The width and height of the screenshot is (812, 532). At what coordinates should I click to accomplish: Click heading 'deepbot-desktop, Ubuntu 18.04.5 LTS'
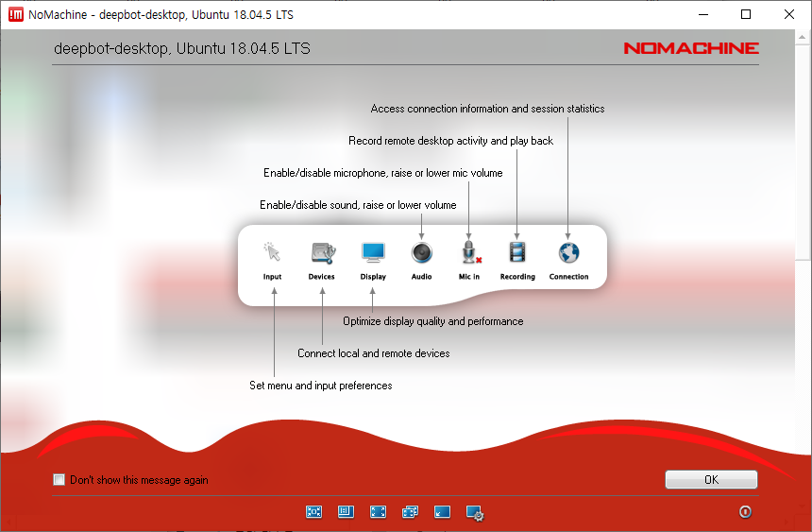pyautogui.click(x=182, y=49)
